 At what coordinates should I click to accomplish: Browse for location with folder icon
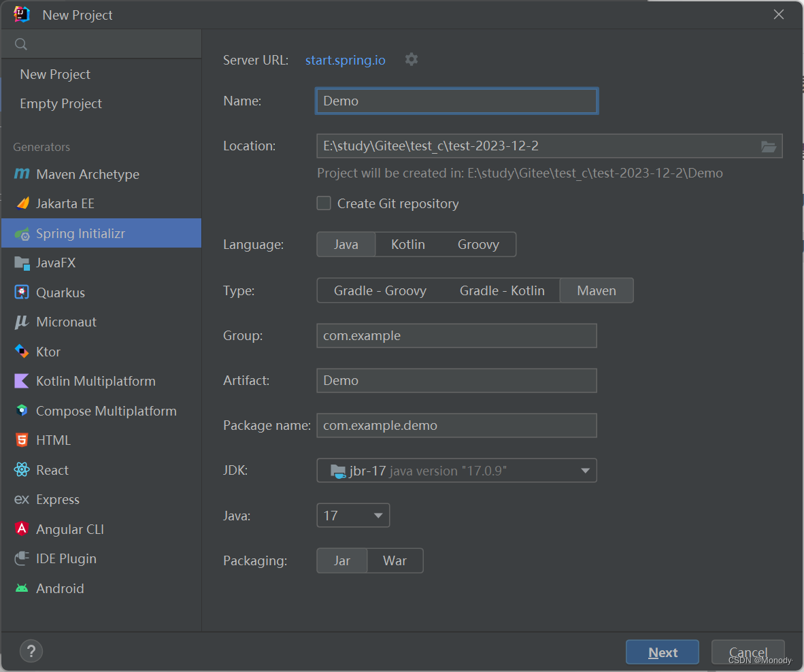pos(768,147)
